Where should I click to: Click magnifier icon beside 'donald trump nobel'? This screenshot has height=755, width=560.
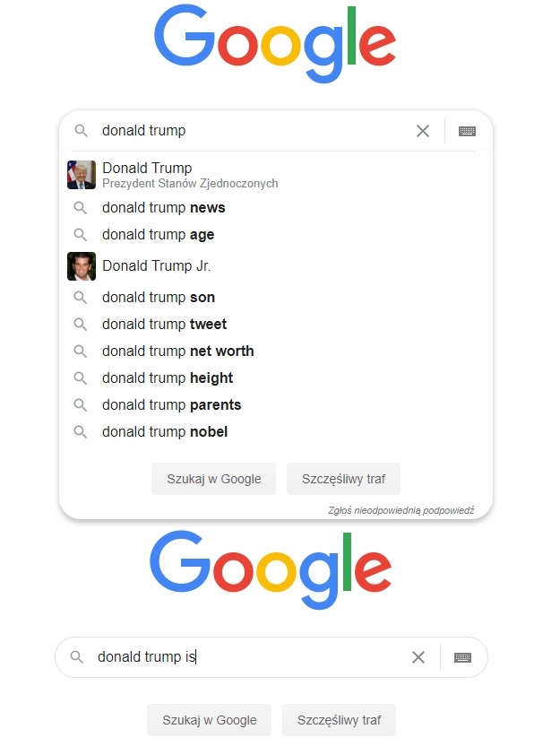pos(81,432)
